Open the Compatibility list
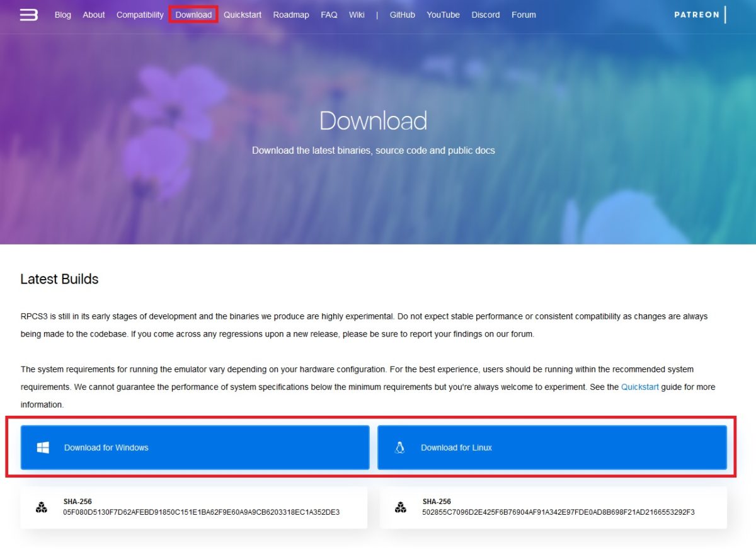This screenshot has height=550, width=756. (140, 14)
